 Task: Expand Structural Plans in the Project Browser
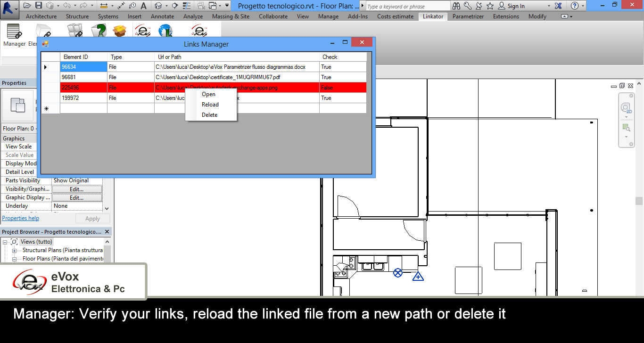15,250
